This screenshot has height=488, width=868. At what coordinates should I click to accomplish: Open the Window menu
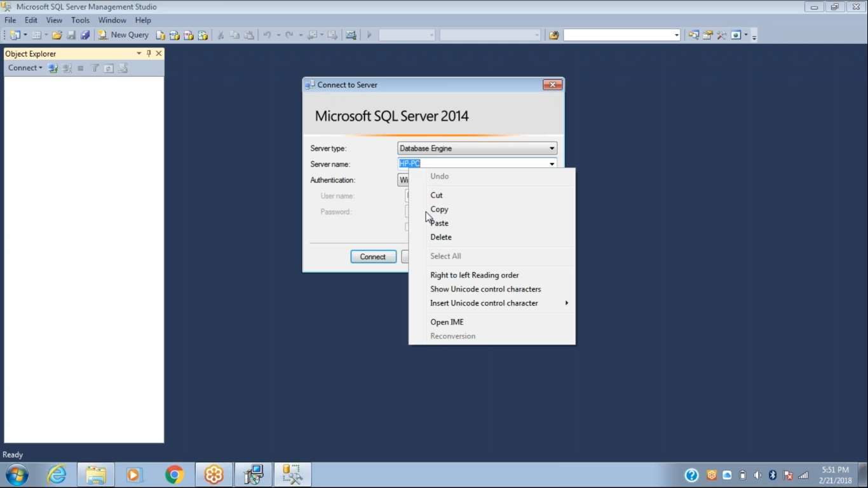point(112,20)
